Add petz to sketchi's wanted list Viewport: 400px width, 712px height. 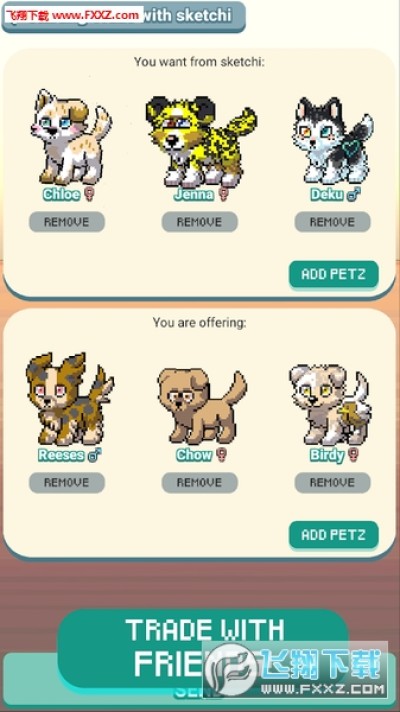pyautogui.click(x=334, y=274)
